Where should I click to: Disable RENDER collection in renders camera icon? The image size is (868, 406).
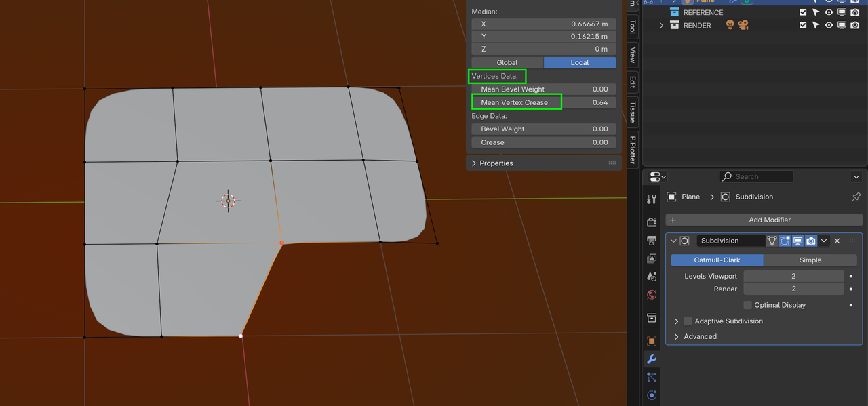pos(854,25)
